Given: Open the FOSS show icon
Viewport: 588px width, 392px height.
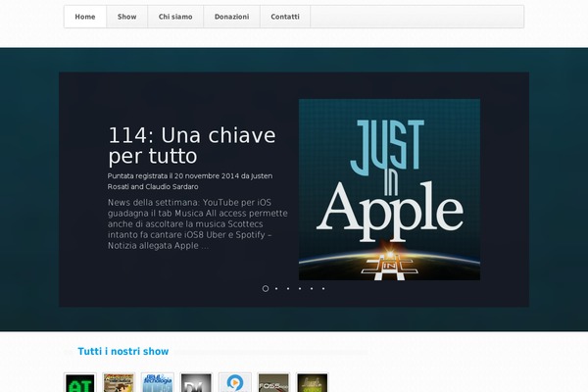Looking at the screenshot, I should coord(273,382).
